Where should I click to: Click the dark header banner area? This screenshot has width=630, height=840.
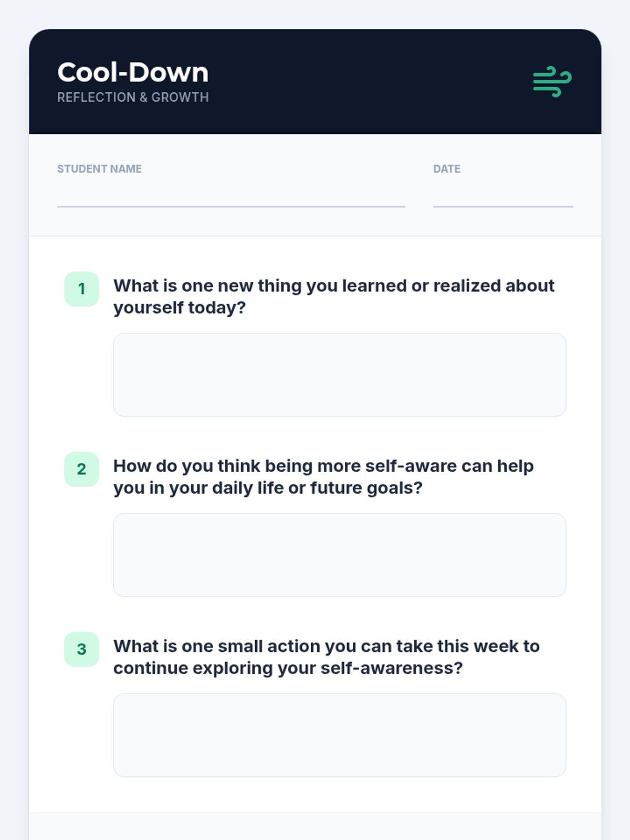click(x=315, y=81)
